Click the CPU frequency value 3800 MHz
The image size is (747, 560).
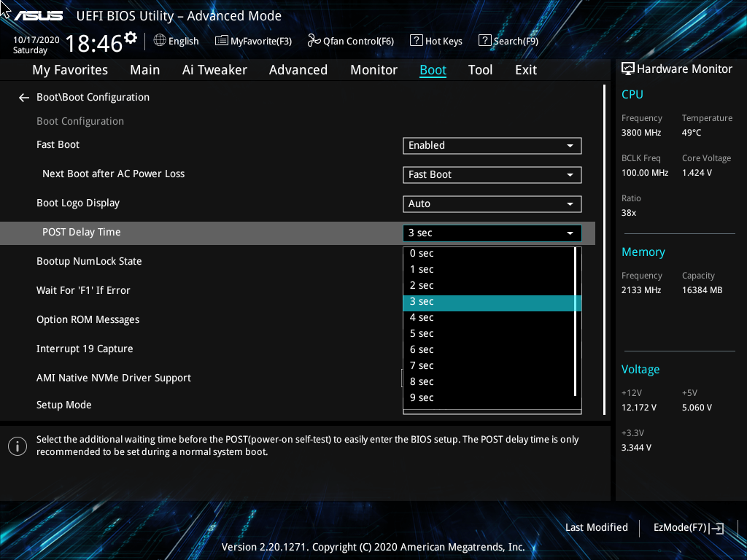click(x=641, y=133)
